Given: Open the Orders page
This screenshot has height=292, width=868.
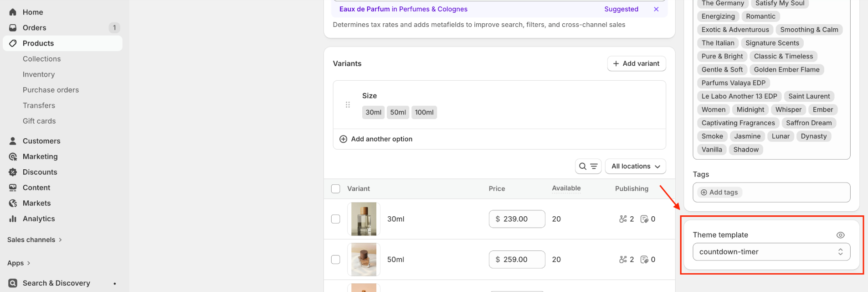Looking at the screenshot, I should (x=35, y=28).
